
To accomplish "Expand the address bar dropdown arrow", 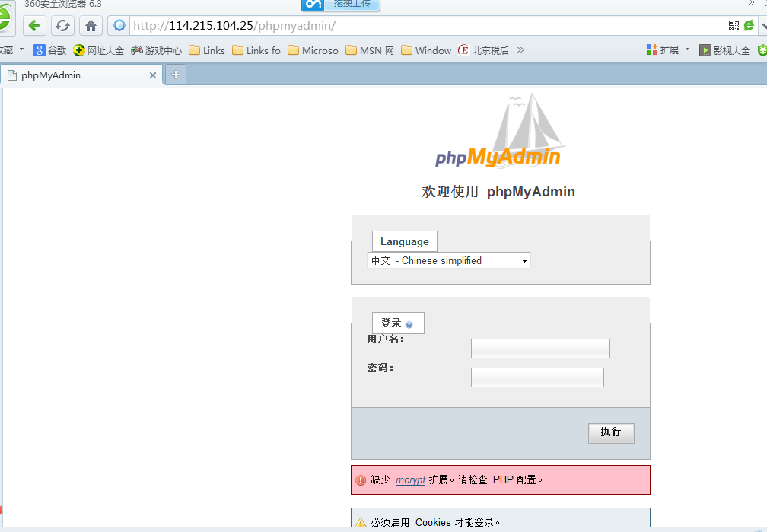I will (762, 25).
